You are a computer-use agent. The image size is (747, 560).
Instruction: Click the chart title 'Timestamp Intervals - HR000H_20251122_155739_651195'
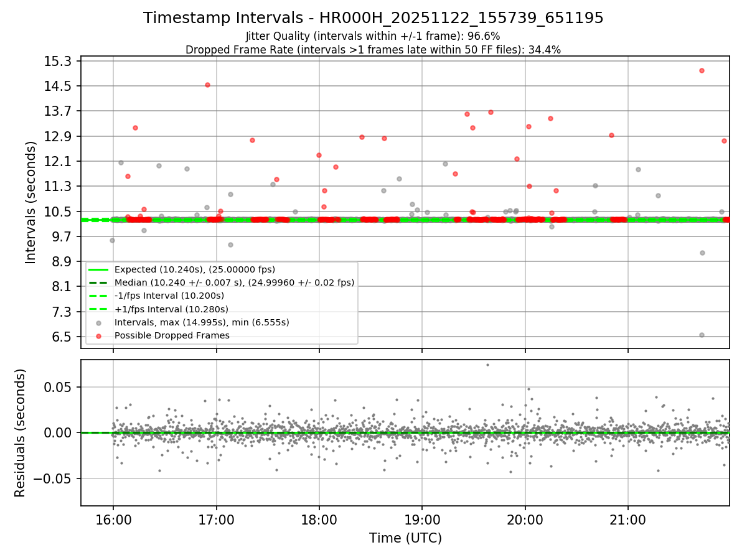(x=374, y=18)
